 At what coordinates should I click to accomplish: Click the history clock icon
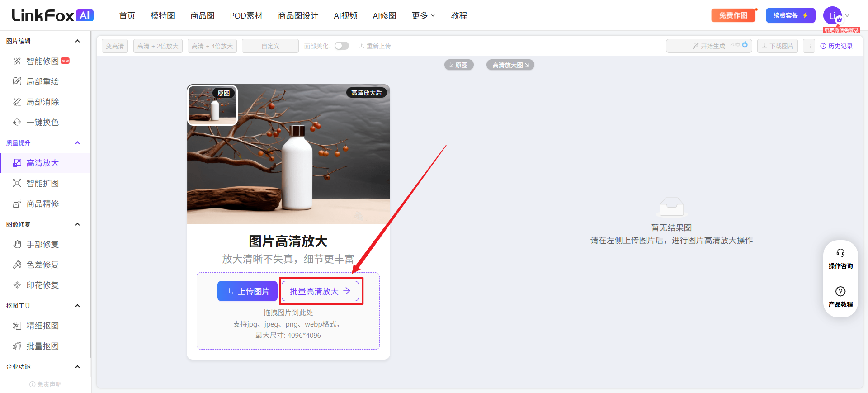pyautogui.click(x=823, y=46)
